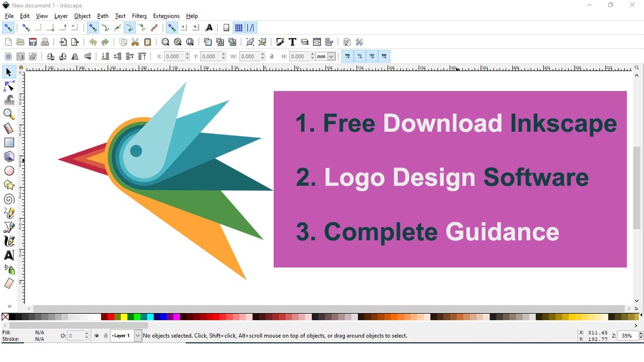Select the Measure tool

tap(9, 129)
